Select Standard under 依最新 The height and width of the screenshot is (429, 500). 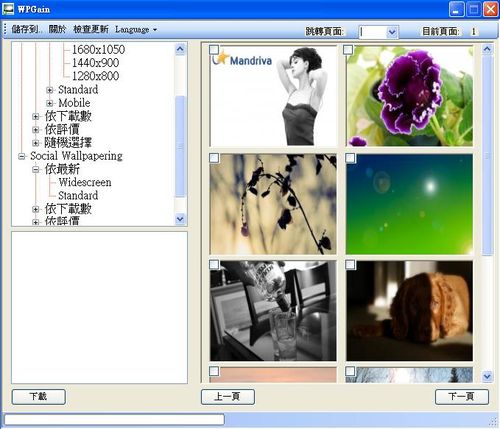coord(78,195)
